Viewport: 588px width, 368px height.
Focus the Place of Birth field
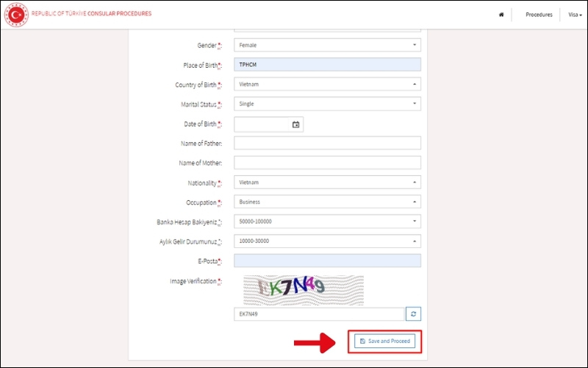click(327, 65)
